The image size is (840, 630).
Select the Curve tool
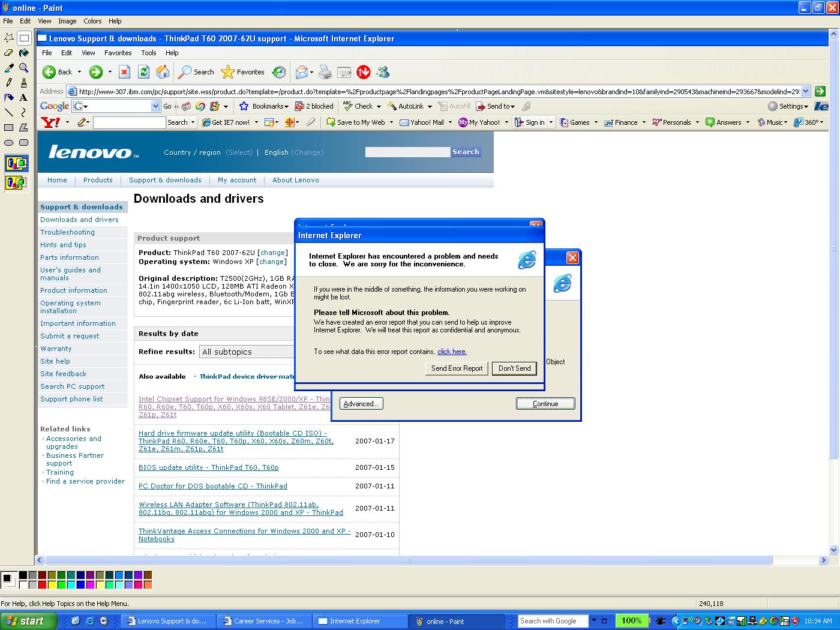pos(24,113)
